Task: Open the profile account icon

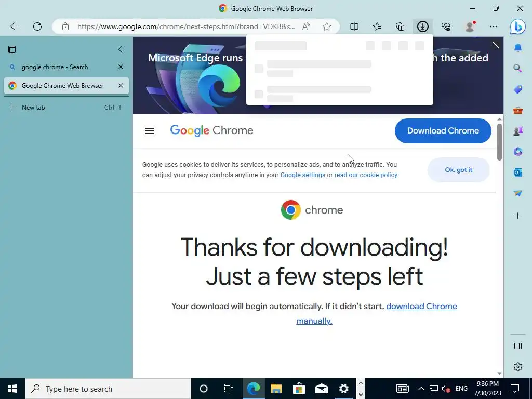Action: point(470,26)
